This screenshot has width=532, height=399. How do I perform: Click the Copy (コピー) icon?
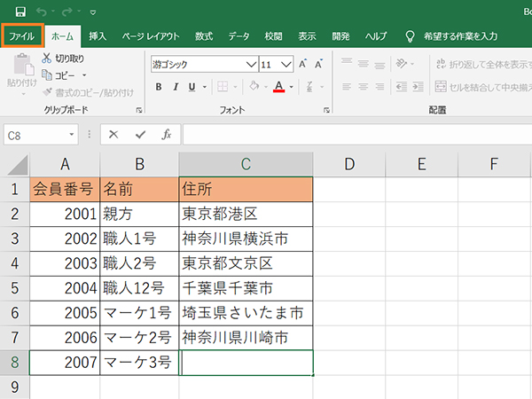pos(47,75)
